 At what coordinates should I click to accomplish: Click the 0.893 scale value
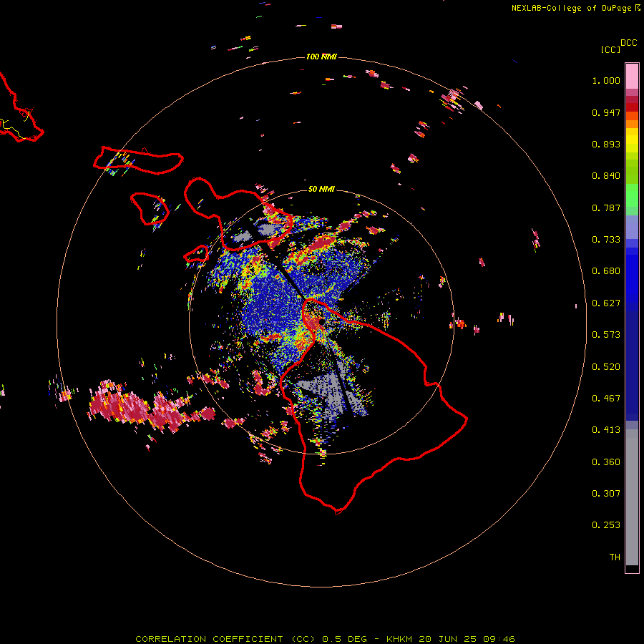point(606,144)
